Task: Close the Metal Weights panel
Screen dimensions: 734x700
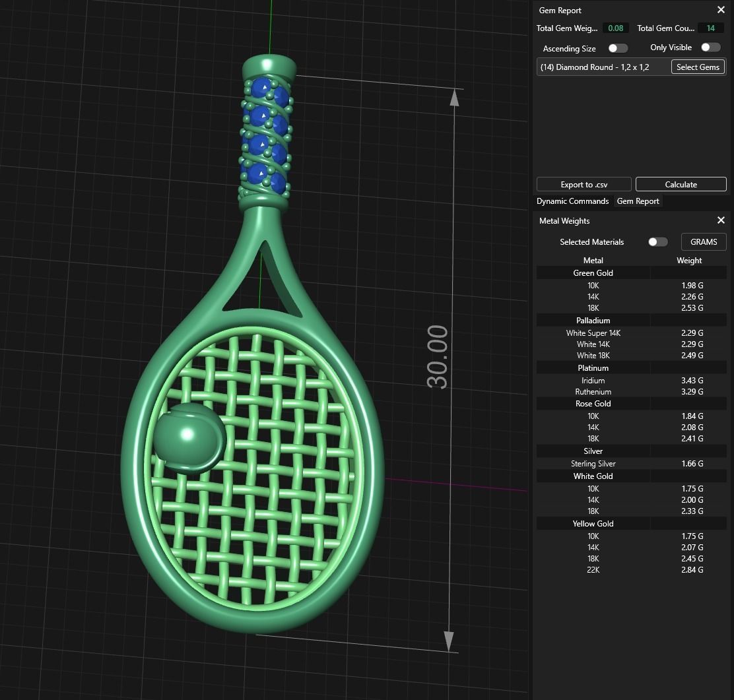Action: click(721, 220)
